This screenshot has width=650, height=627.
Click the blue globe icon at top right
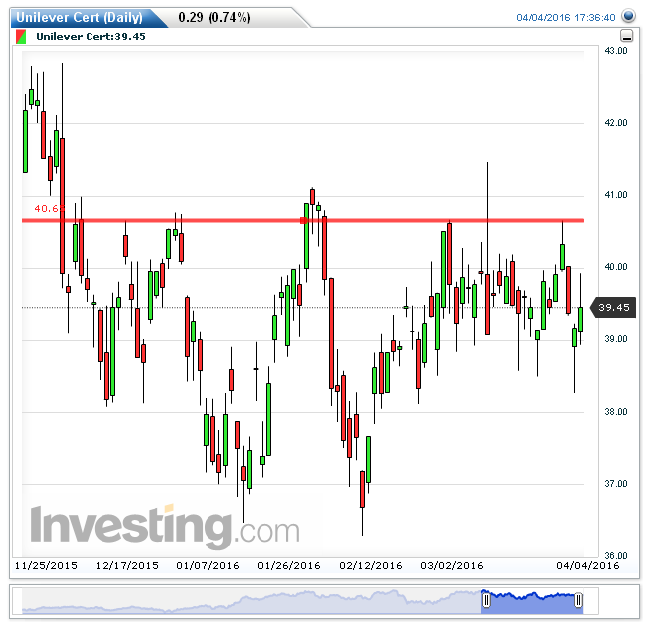click(628, 16)
